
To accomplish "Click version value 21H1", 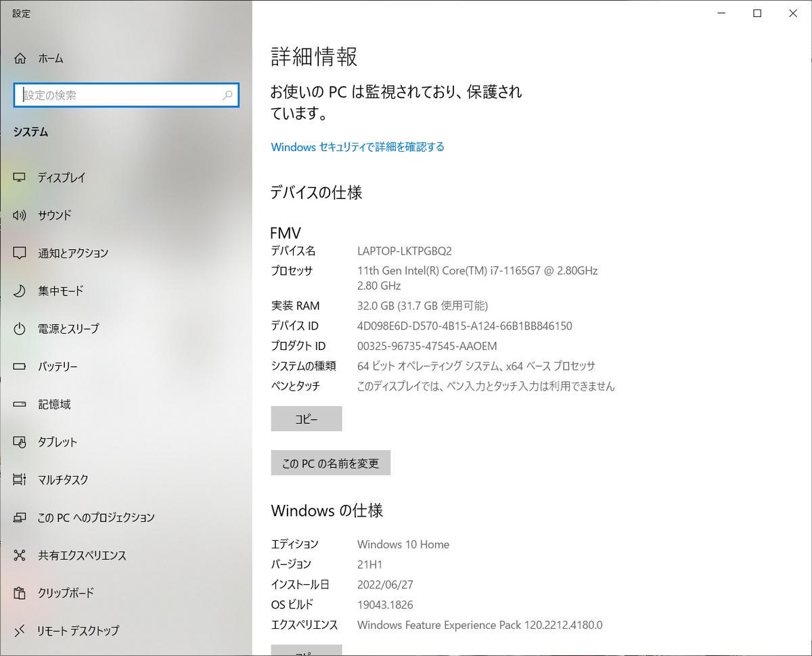I will point(370,565).
